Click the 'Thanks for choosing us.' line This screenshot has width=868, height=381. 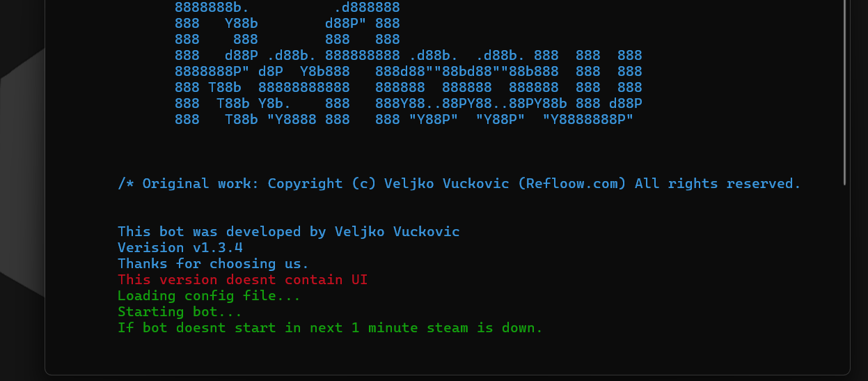(213, 264)
